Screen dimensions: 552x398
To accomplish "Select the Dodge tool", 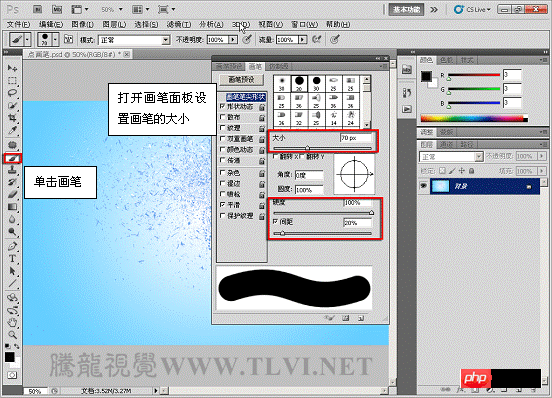I will coord(12,232).
